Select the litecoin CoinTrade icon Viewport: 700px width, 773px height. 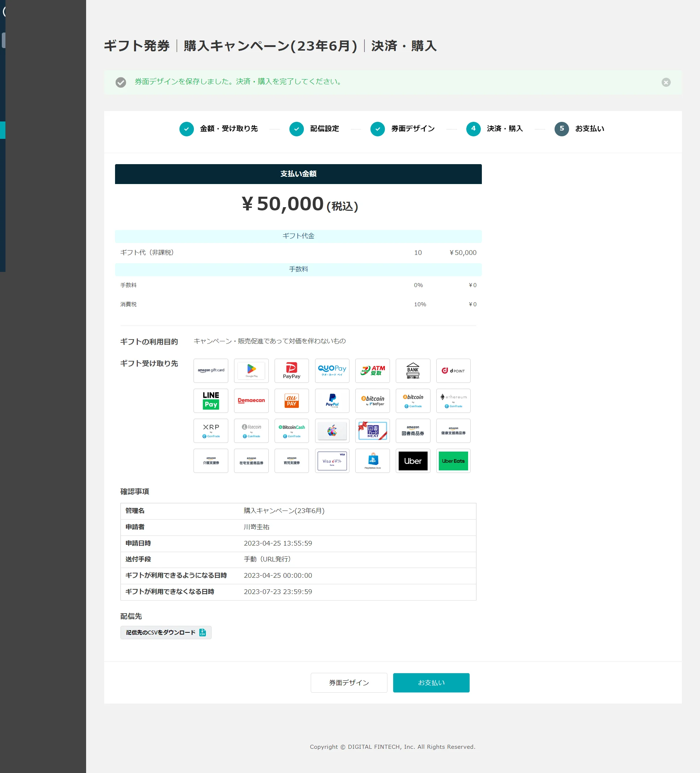coord(251,431)
